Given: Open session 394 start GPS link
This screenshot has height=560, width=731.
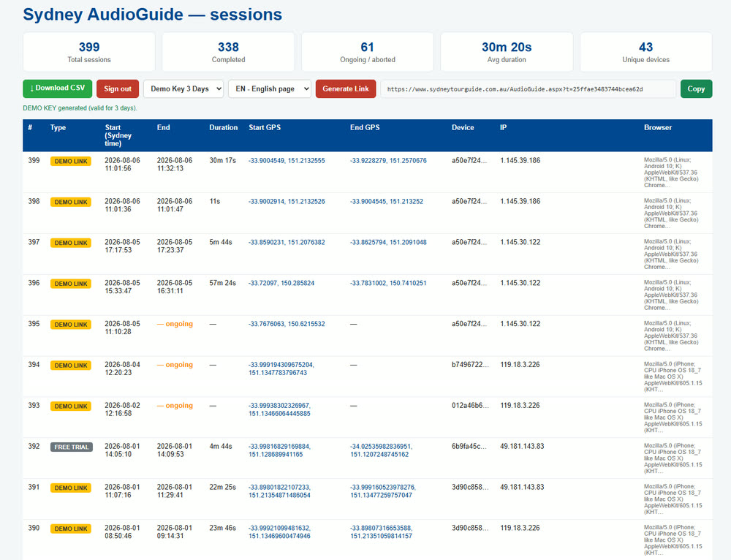Looking at the screenshot, I should pyautogui.click(x=281, y=368).
